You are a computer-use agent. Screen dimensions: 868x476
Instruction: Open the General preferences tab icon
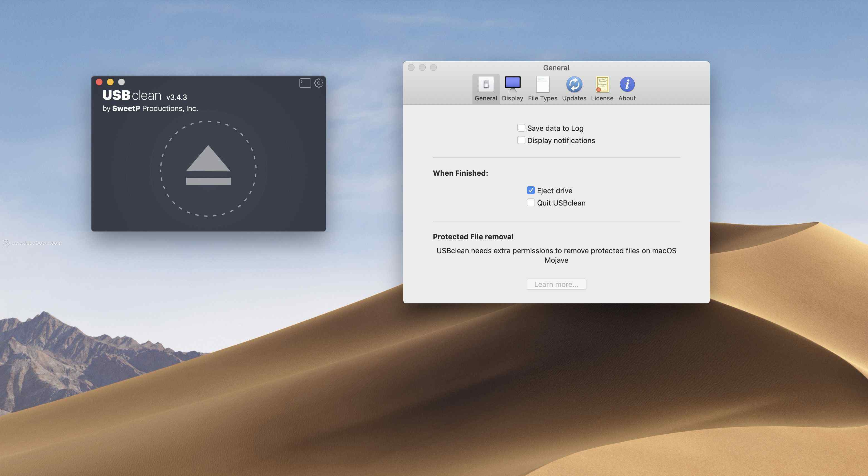pos(486,89)
